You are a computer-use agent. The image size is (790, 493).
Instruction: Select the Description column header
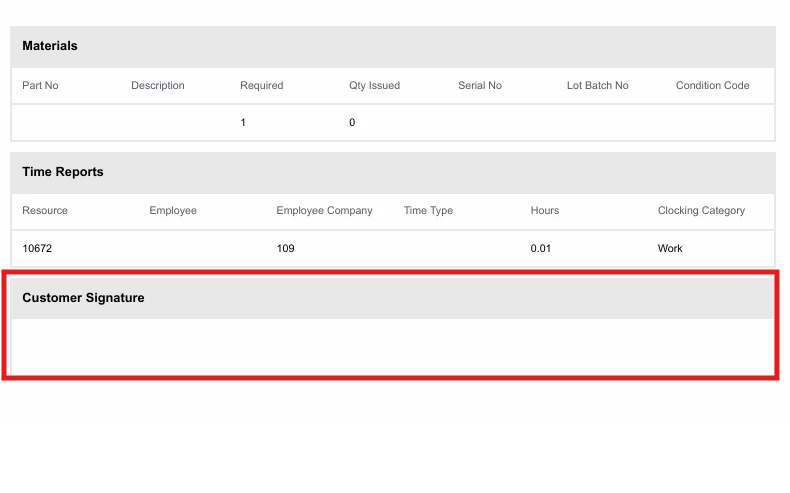pyautogui.click(x=158, y=86)
